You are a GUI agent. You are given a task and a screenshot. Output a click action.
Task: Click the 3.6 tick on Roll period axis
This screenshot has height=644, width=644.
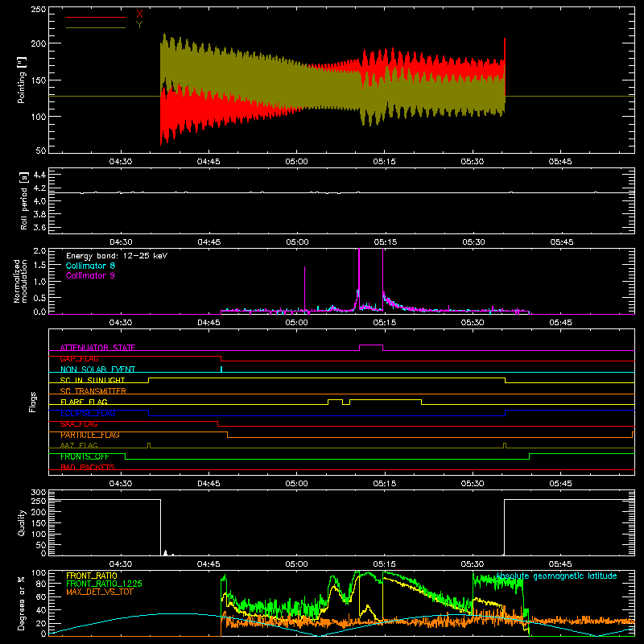point(39,227)
